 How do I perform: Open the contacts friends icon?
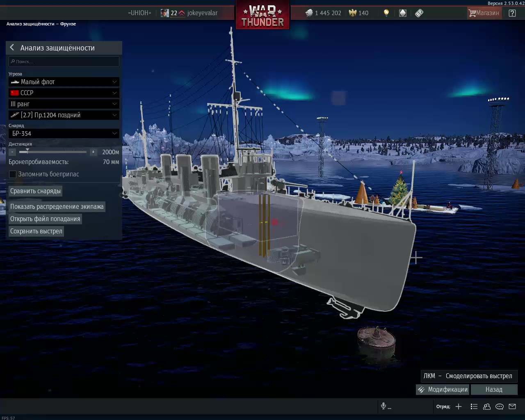[487, 406]
